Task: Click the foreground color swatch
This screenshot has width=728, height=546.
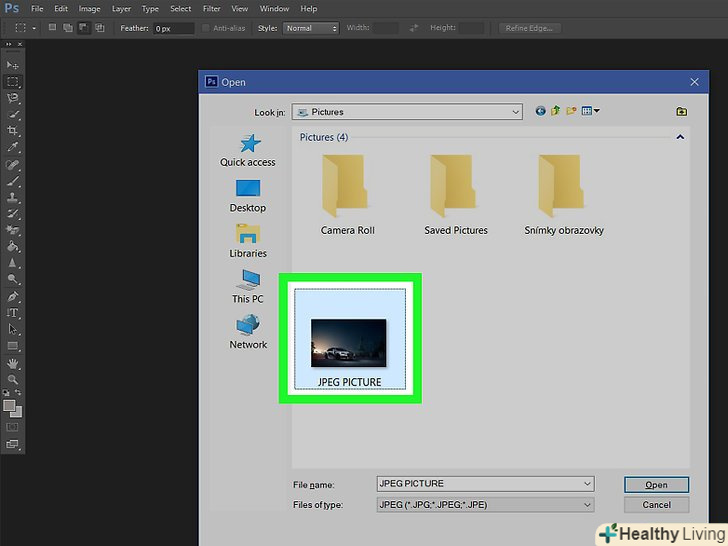Action: (10, 406)
